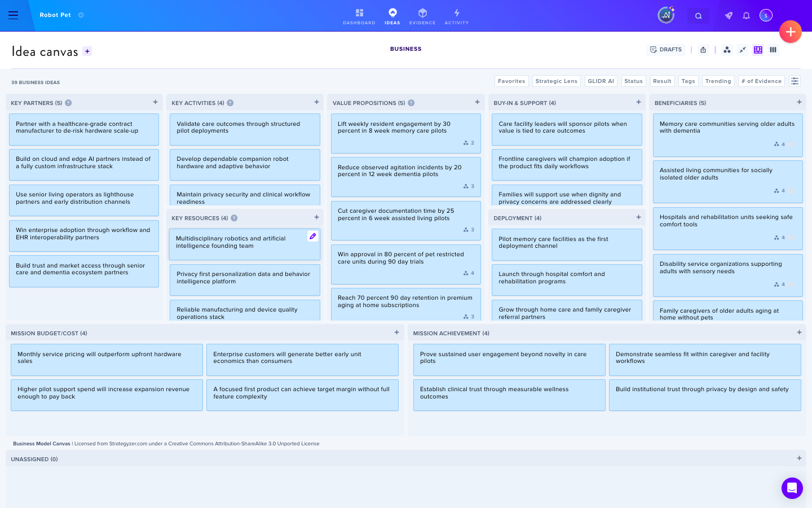Click evidence count on Lift weekly engagement card
Viewport: 812px width, 508px height.
(x=469, y=143)
